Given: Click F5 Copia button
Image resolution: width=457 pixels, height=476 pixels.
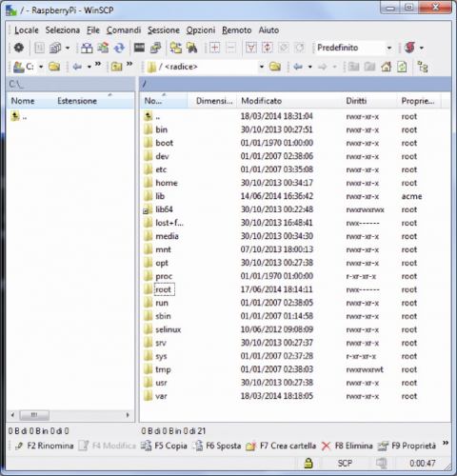Looking at the screenshot, I should point(164,446).
